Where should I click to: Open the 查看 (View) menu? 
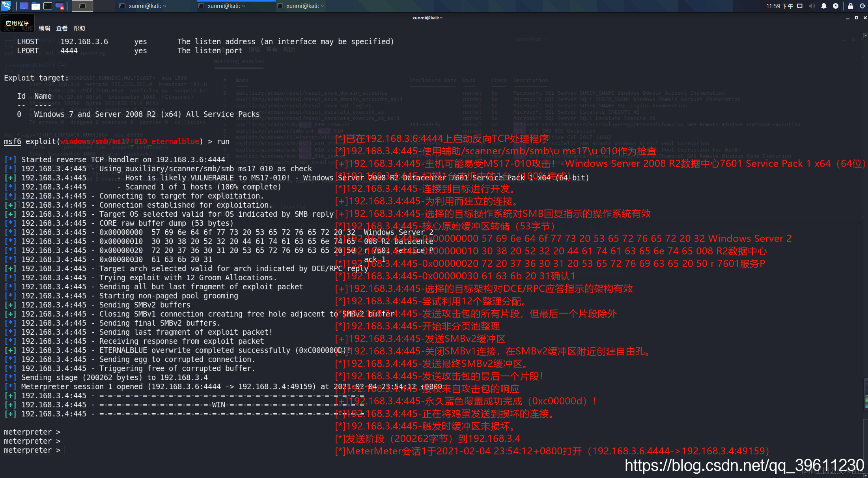click(x=62, y=28)
